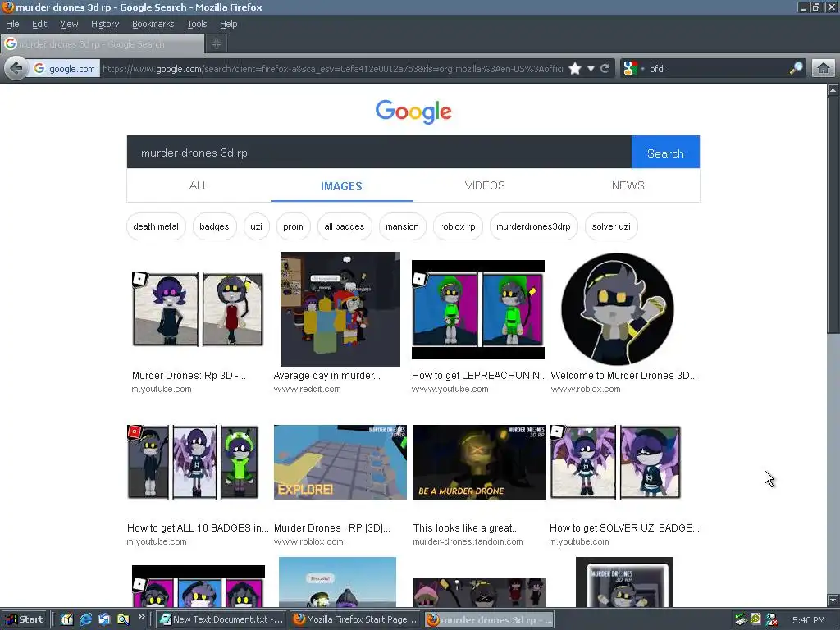The width and height of the screenshot is (840, 630).
Task: Filter by the all badges chip
Action: pos(345,226)
